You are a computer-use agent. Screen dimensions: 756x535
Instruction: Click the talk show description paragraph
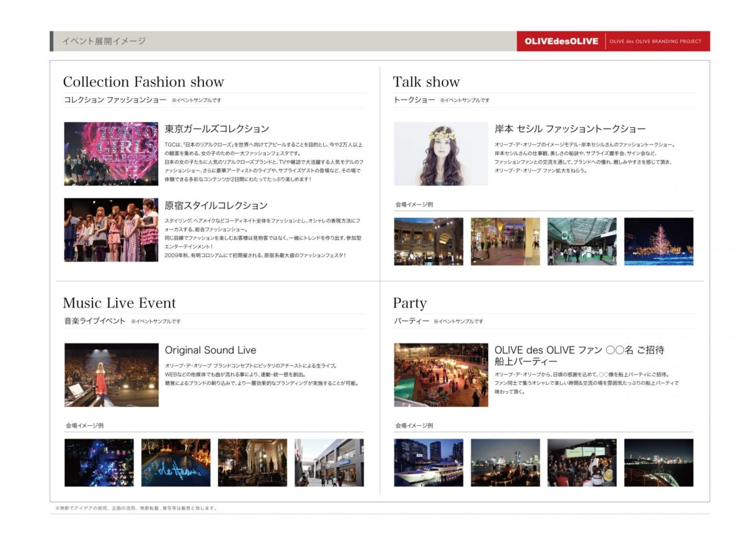[x=585, y=158]
